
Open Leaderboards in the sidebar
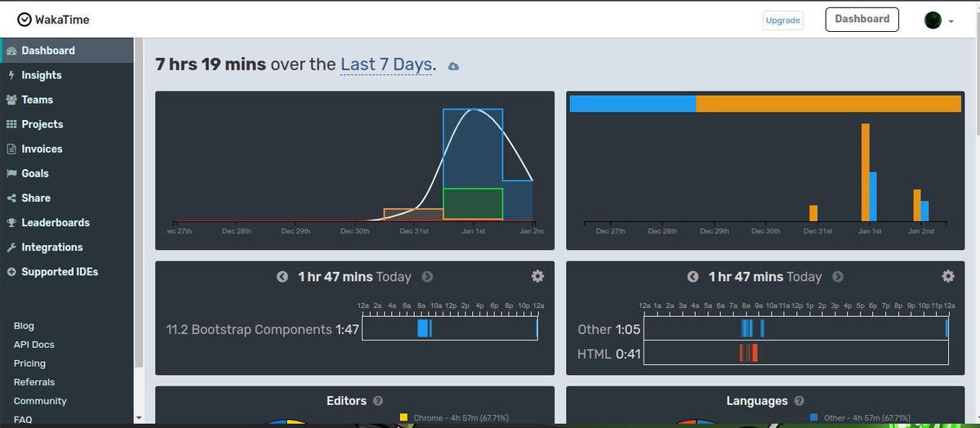tap(67, 222)
